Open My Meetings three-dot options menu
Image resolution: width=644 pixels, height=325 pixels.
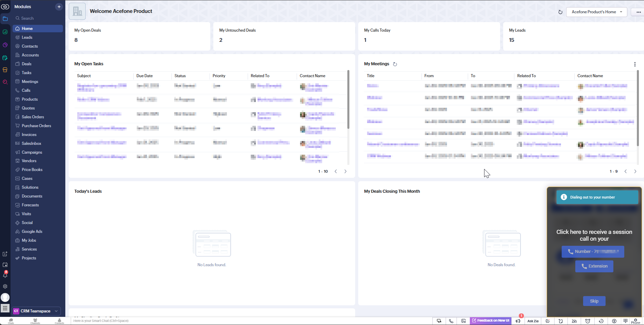[x=635, y=64]
